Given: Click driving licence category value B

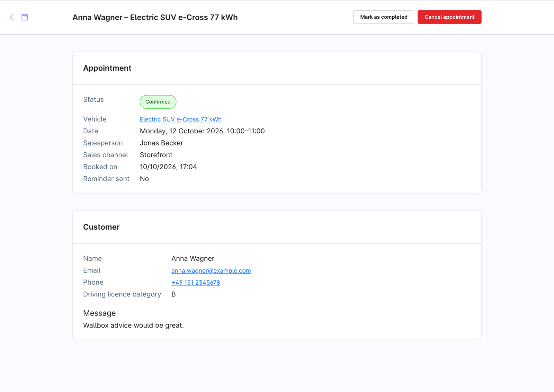Looking at the screenshot, I should pyautogui.click(x=173, y=294).
